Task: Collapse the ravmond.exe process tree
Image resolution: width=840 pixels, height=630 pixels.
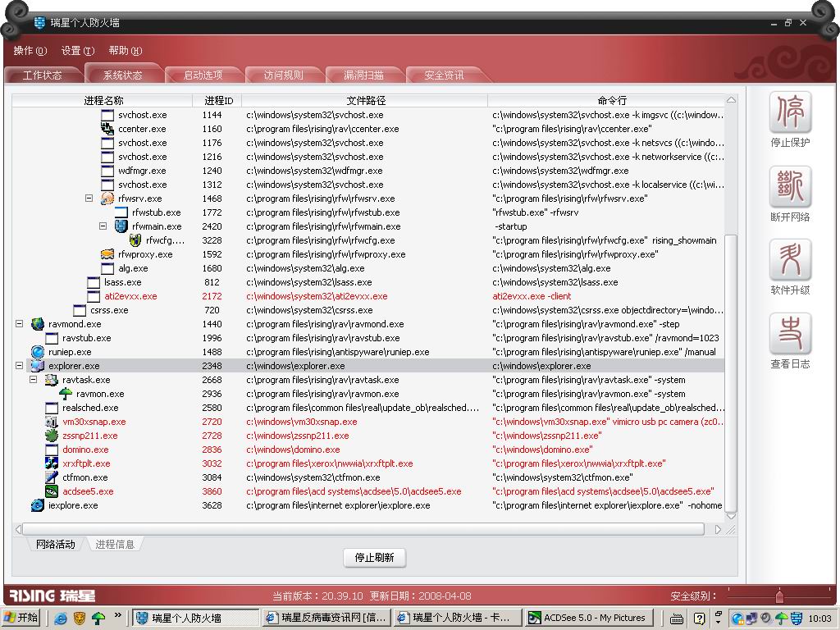Action: 20,324
